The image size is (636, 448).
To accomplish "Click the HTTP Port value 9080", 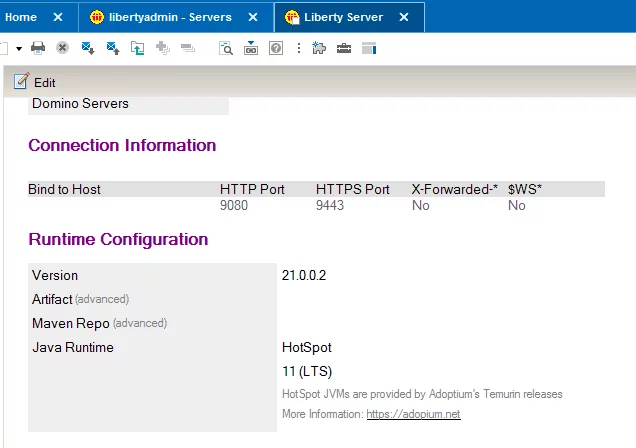I will pos(234,206).
